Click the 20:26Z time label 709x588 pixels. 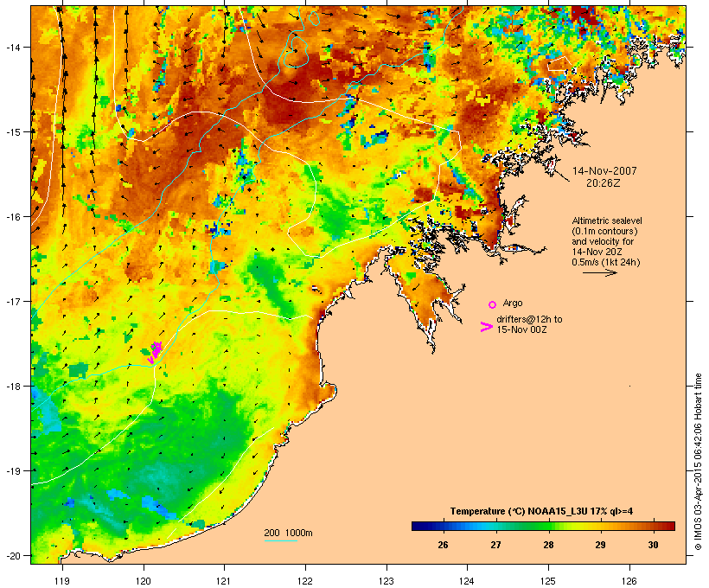(x=604, y=183)
